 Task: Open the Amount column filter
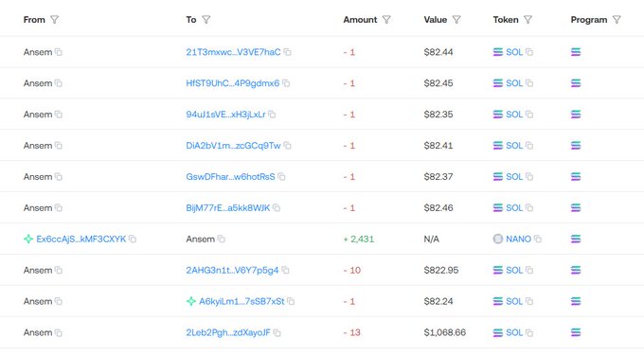386,20
